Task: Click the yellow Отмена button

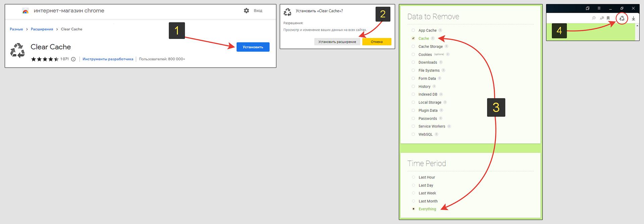Action: (377, 42)
